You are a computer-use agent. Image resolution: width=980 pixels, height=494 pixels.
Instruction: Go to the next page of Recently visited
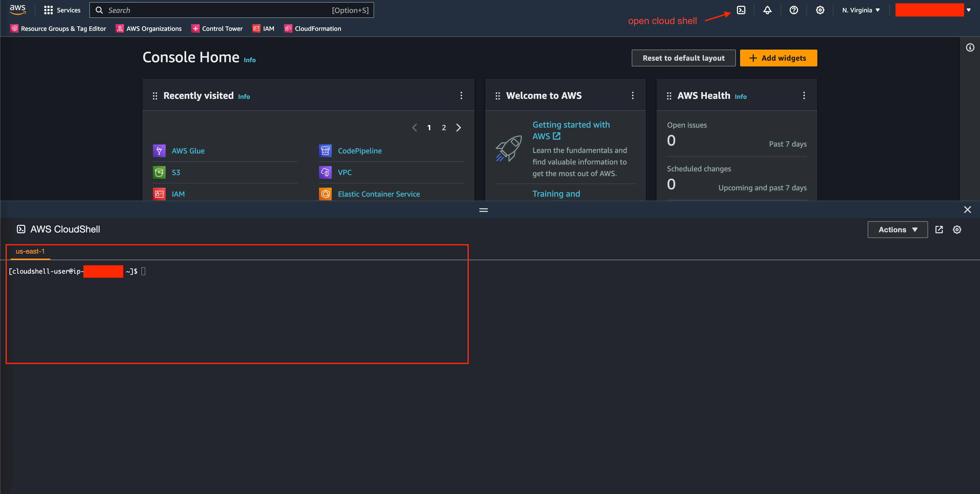point(458,128)
